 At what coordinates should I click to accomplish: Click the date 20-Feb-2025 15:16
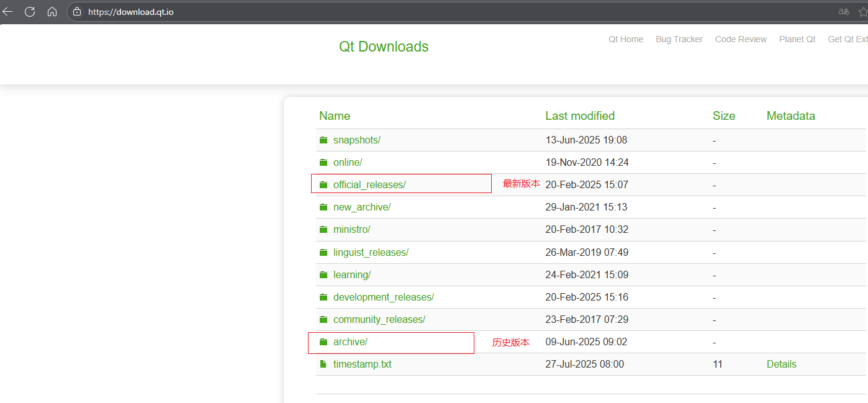(587, 297)
